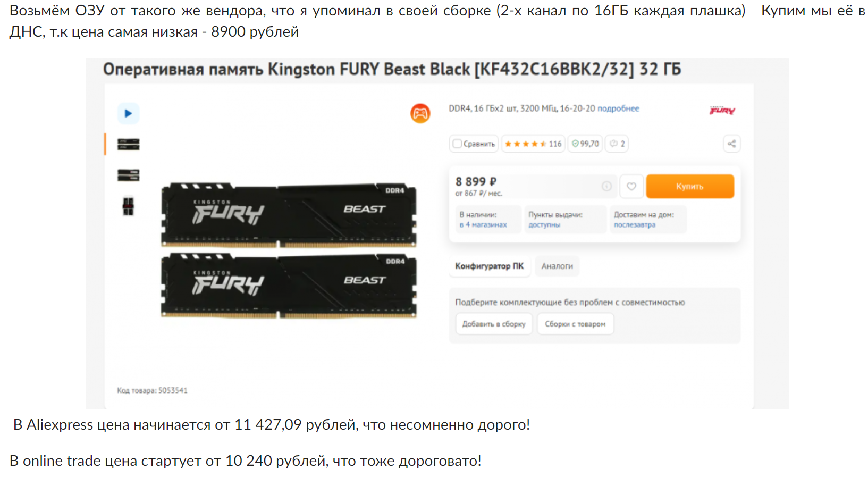
Task: Add product to favorites with heart icon
Action: point(631,186)
